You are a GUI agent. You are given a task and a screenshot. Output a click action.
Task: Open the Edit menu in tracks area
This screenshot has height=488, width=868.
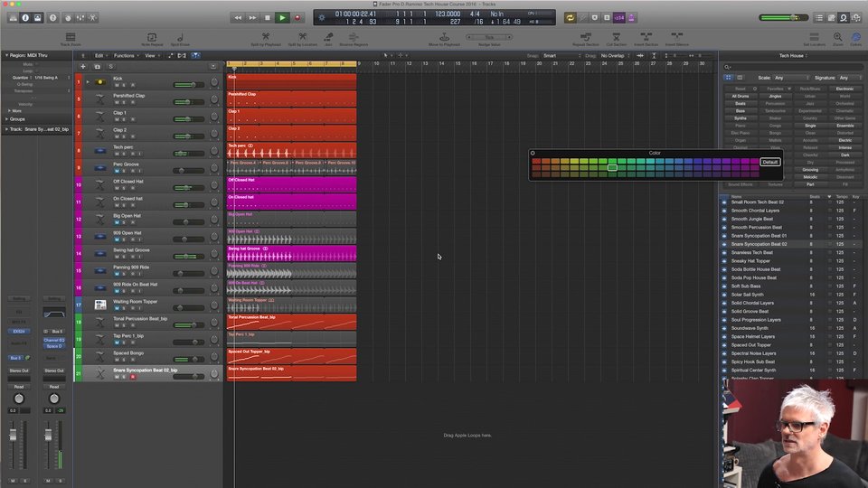tap(99, 55)
